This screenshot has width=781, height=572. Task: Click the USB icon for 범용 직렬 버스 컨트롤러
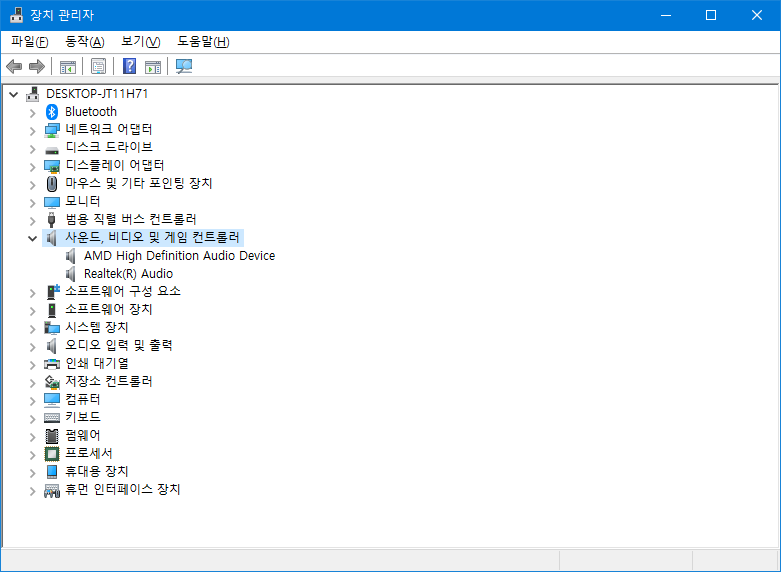51,220
